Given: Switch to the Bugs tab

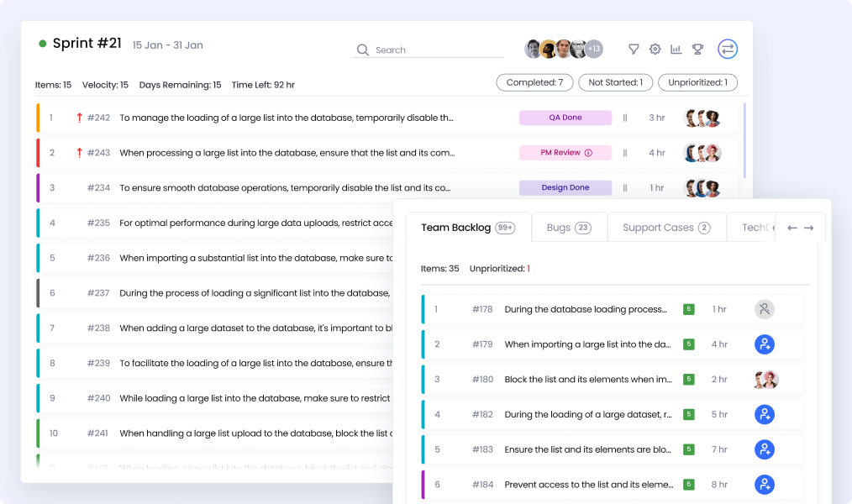Looking at the screenshot, I should tap(569, 228).
